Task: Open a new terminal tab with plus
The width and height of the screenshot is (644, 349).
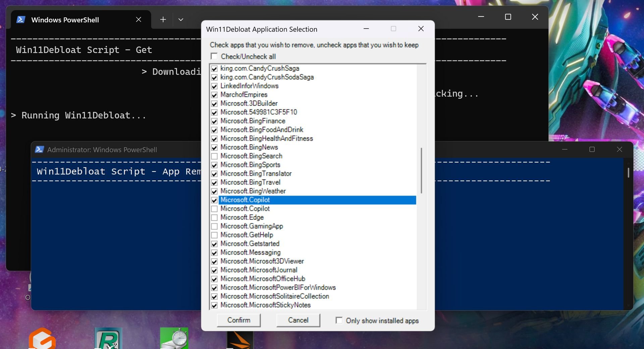Action: tap(163, 20)
